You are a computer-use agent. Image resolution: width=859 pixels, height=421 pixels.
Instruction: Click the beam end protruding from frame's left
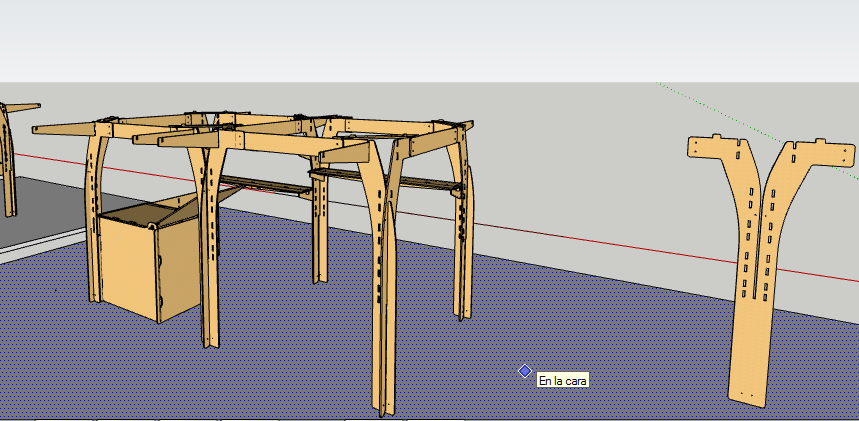click(63, 129)
